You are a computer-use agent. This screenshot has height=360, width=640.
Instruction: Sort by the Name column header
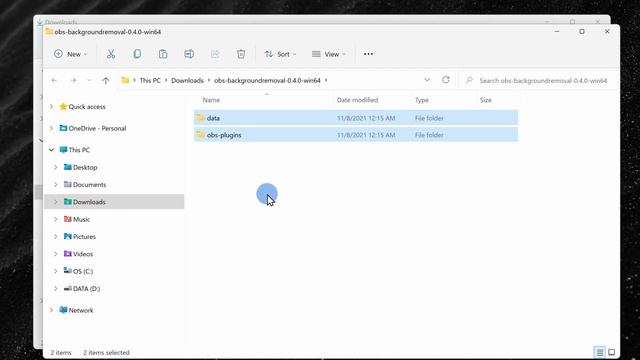211,100
